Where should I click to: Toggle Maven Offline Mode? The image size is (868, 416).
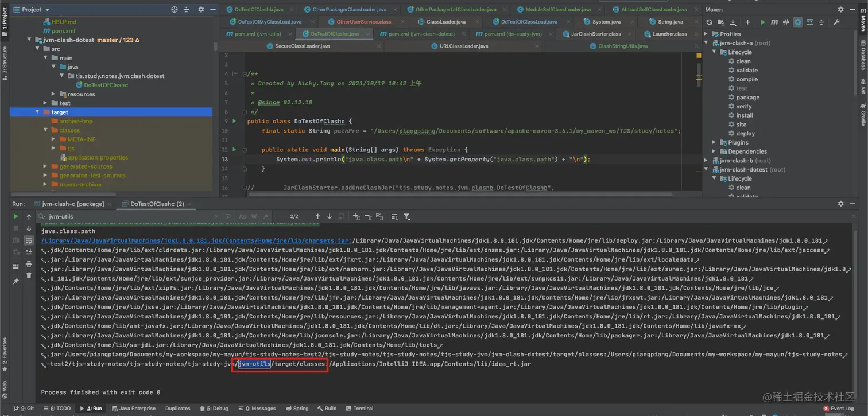[x=786, y=22]
